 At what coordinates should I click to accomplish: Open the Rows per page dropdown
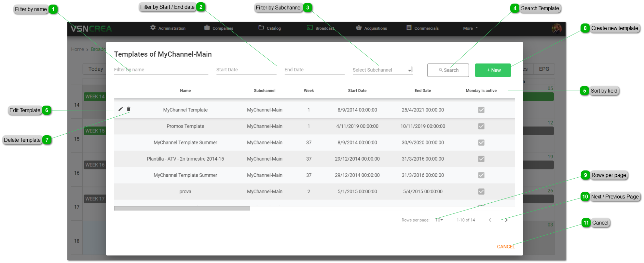pyautogui.click(x=439, y=220)
